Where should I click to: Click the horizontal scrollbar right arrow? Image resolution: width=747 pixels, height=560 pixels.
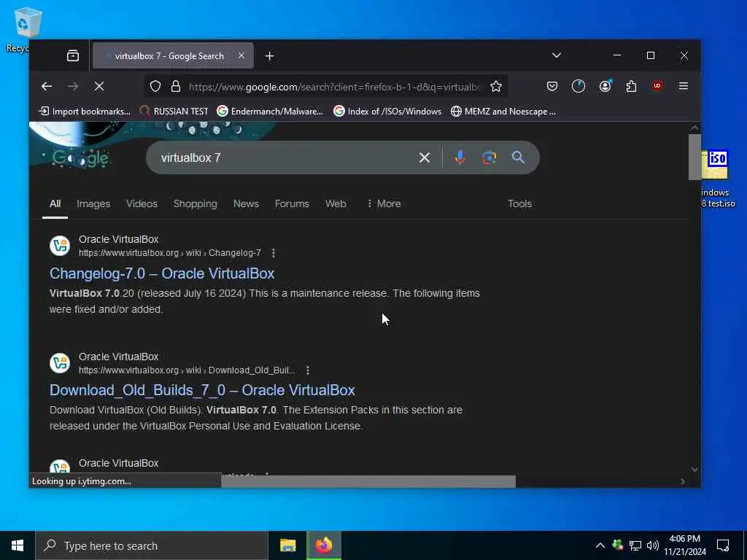(x=683, y=481)
